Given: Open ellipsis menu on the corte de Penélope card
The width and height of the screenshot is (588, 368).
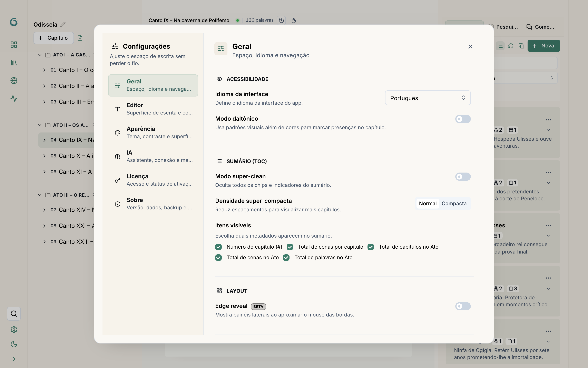Looking at the screenshot, I should click(548, 173).
